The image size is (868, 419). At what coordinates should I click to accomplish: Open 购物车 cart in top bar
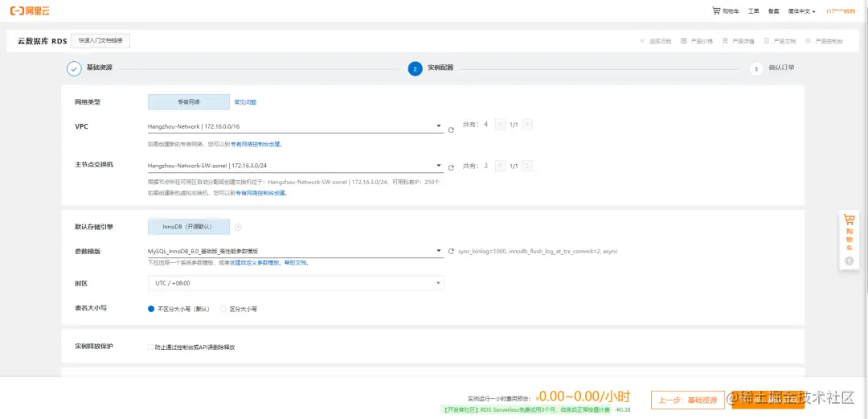(725, 11)
